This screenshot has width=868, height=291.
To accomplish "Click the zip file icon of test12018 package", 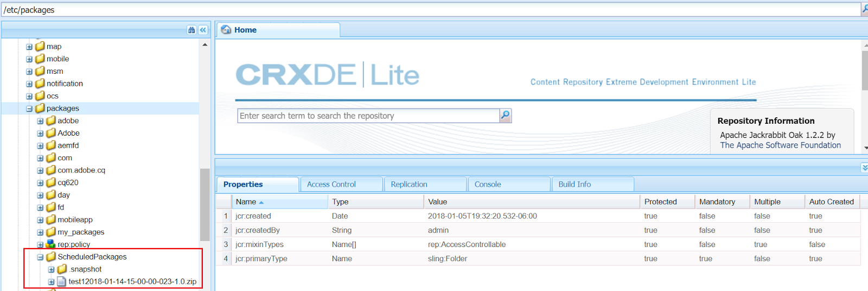I will (x=62, y=281).
